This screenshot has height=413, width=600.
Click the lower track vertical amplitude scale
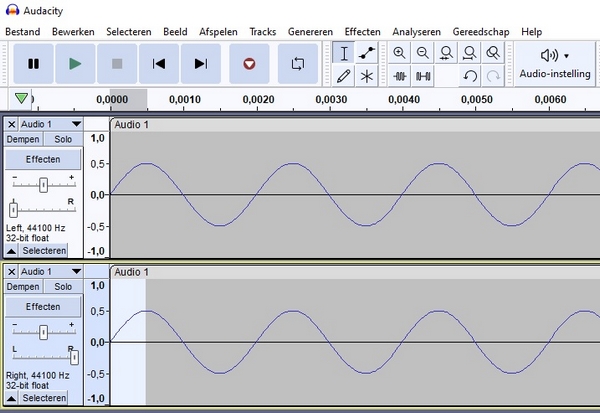pyautogui.click(x=97, y=342)
